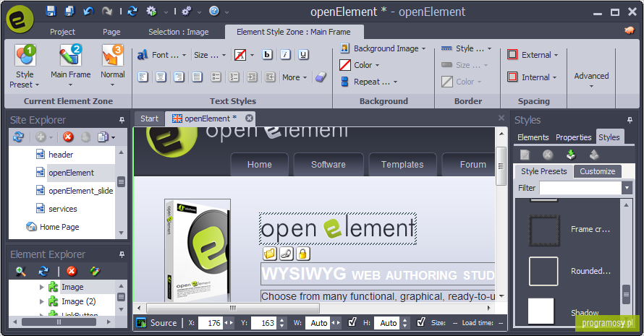Viewport: 644px width, 336px height.
Task: Expand the Image tree node
Action: pos(41,287)
